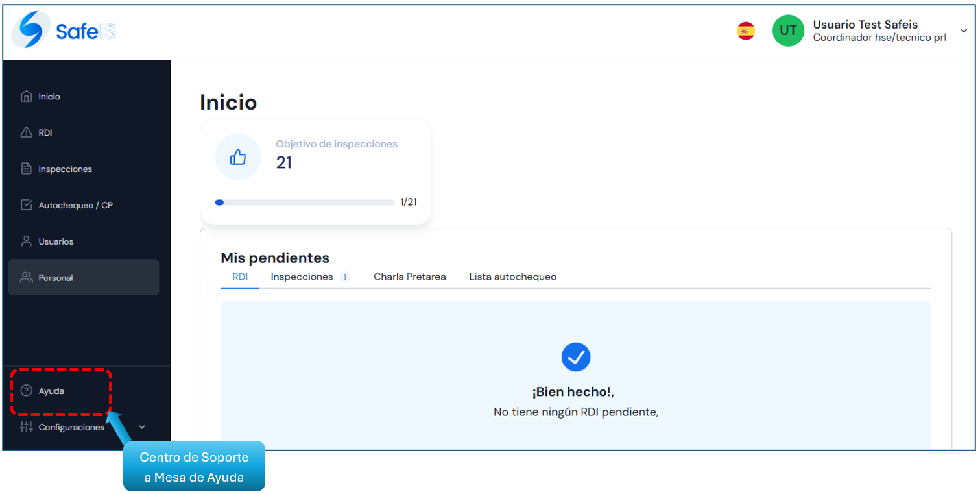Select the Lista autochequeo tab

coord(512,277)
